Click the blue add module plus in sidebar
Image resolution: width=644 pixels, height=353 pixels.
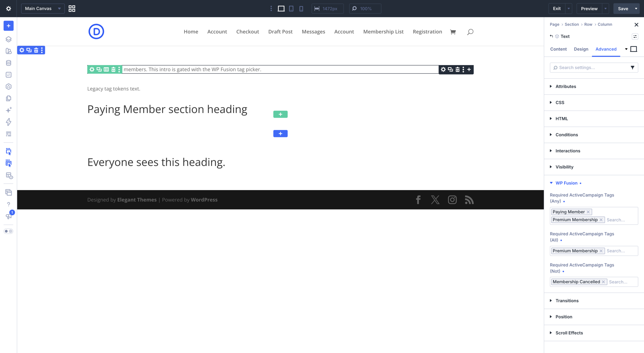(x=9, y=26)
